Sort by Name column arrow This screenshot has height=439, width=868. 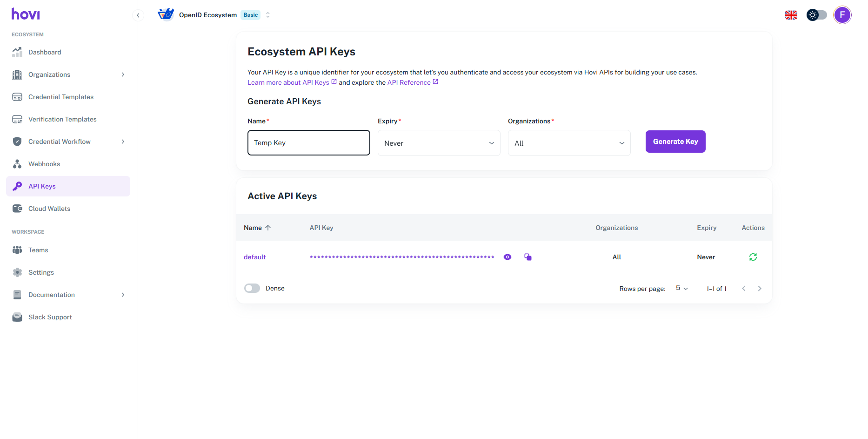[268, 228]
